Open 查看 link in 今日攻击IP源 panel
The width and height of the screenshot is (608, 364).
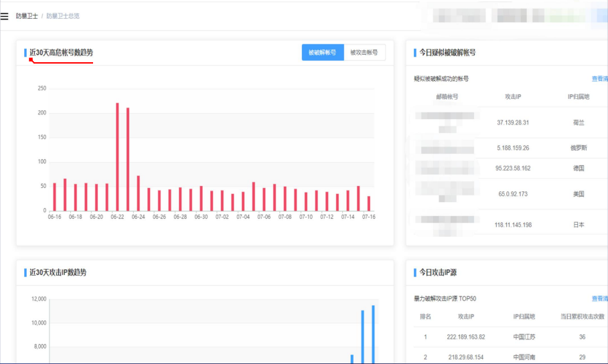[599, 298]
